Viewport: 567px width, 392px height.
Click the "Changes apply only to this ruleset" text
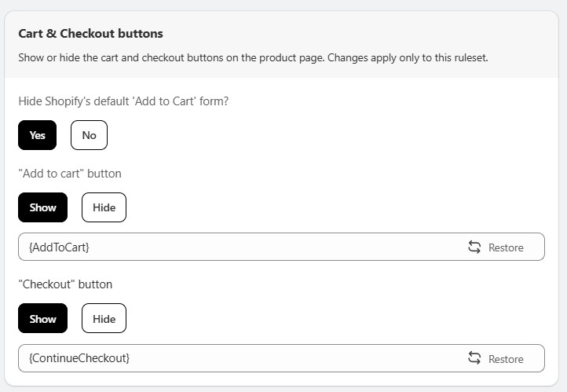(x=408, y=57)
